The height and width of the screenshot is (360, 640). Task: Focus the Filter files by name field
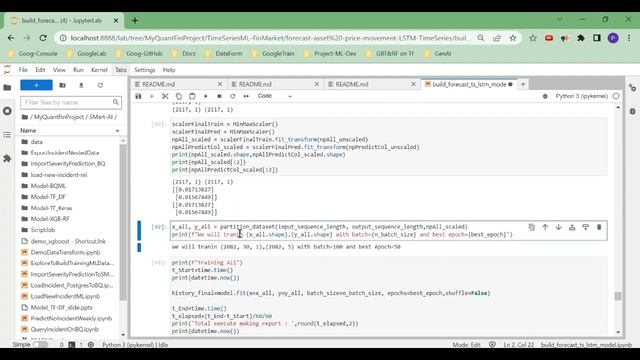[x=71, y=102]
